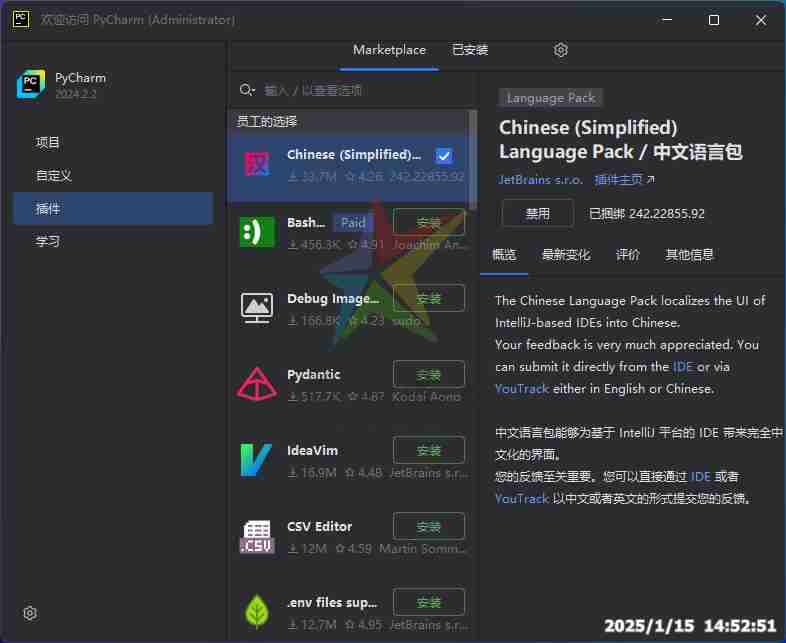The height and width of the screenshot is (643, 786).
Task: Click the BashSupport plugin icon
Action: point(257,232)
